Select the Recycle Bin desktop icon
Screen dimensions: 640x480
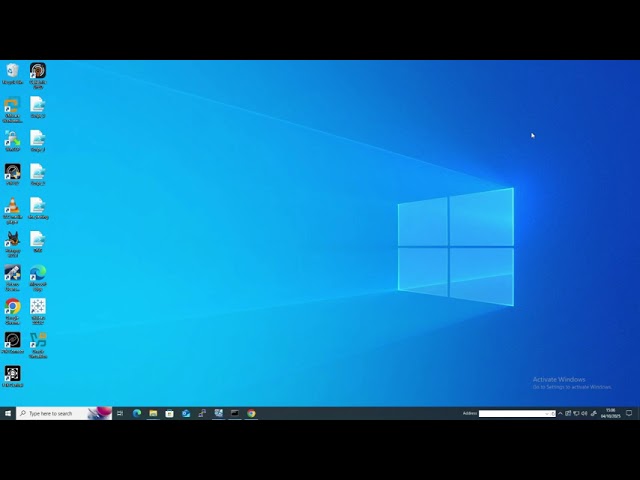12,73
